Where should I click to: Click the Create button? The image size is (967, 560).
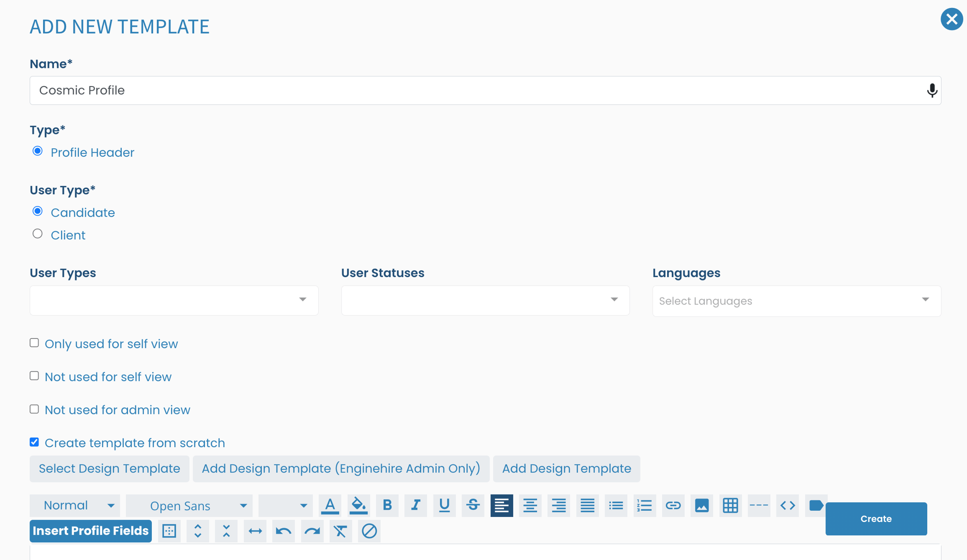pos(876,519)
